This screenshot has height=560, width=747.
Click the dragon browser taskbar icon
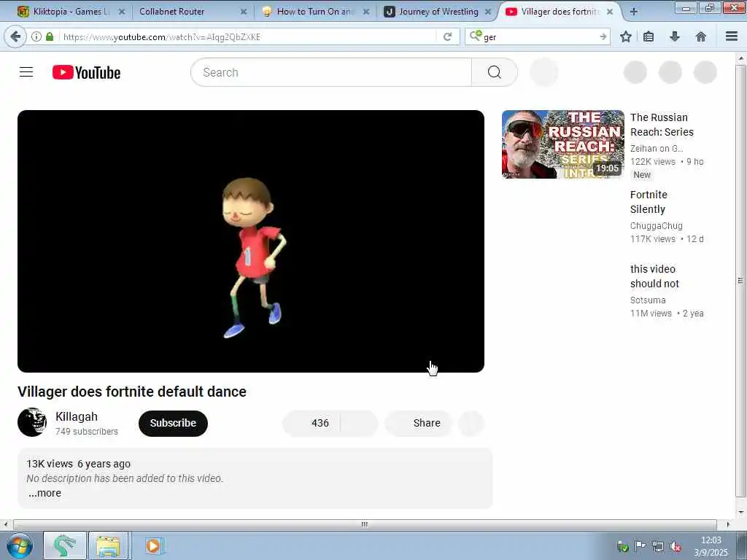click(x=65, y=545)
